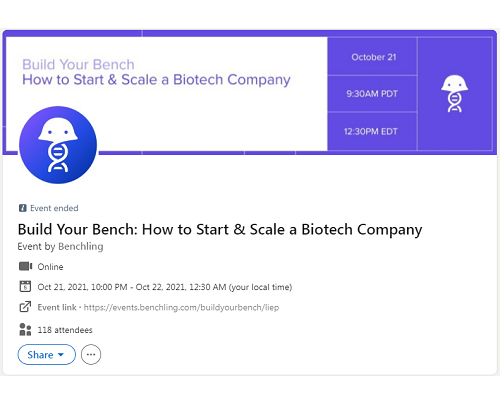This screenshot has width=500, height=400.
Task: Click the Event ended status icon
Action: point(23,208)
